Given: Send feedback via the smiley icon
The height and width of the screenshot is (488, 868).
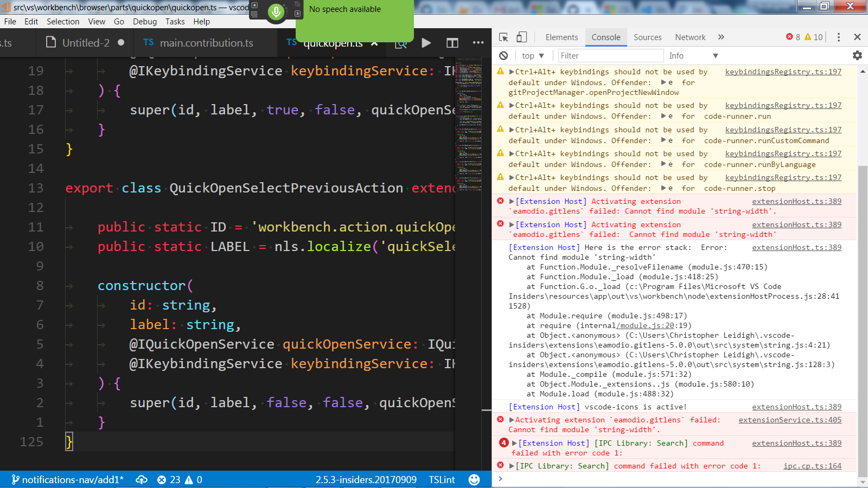Looking at the screenshot, I should [x=474, y=479].
